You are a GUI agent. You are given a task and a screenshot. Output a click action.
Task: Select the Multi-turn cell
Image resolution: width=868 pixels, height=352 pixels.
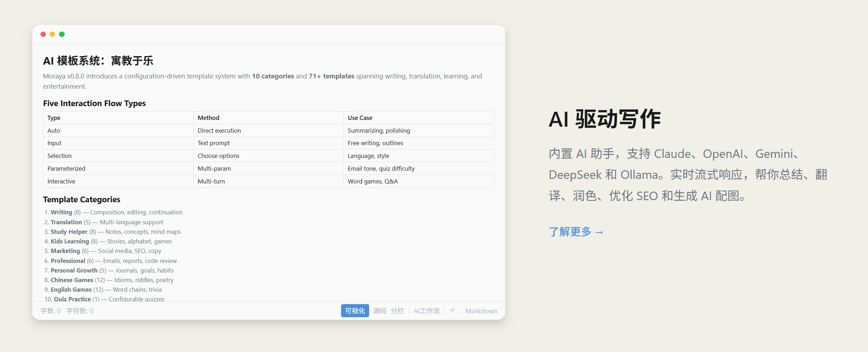pos(269,181)
